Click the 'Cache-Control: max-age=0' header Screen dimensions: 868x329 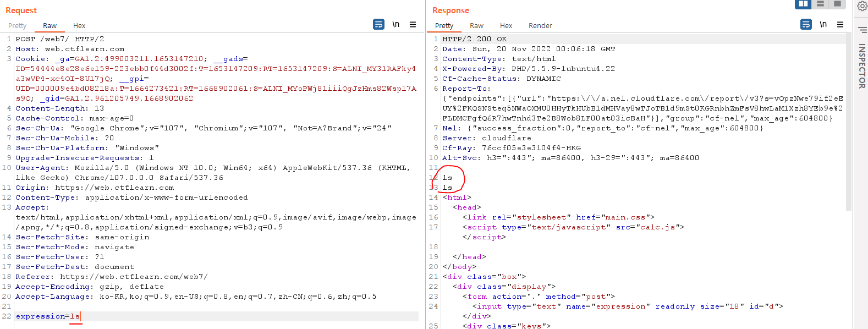tap(74, 118)
